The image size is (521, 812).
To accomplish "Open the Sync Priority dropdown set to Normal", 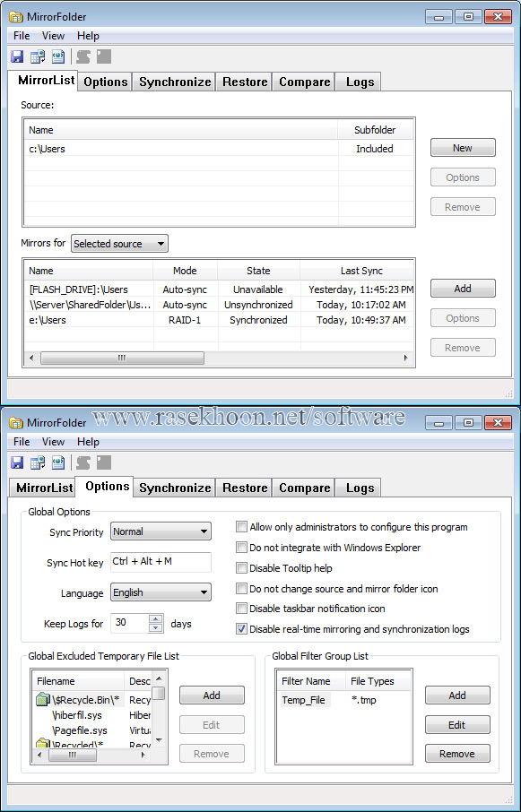I will [x=161, y=531].
